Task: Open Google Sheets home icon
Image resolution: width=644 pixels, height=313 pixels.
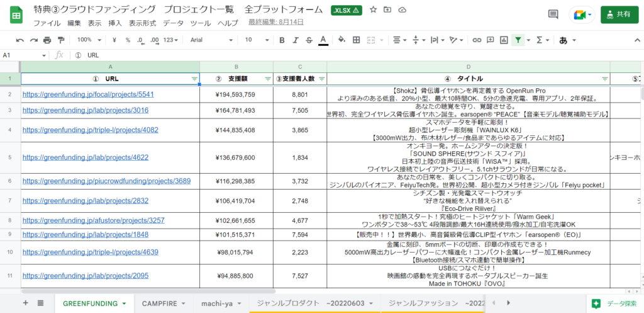Action: [x=16, y=15]
